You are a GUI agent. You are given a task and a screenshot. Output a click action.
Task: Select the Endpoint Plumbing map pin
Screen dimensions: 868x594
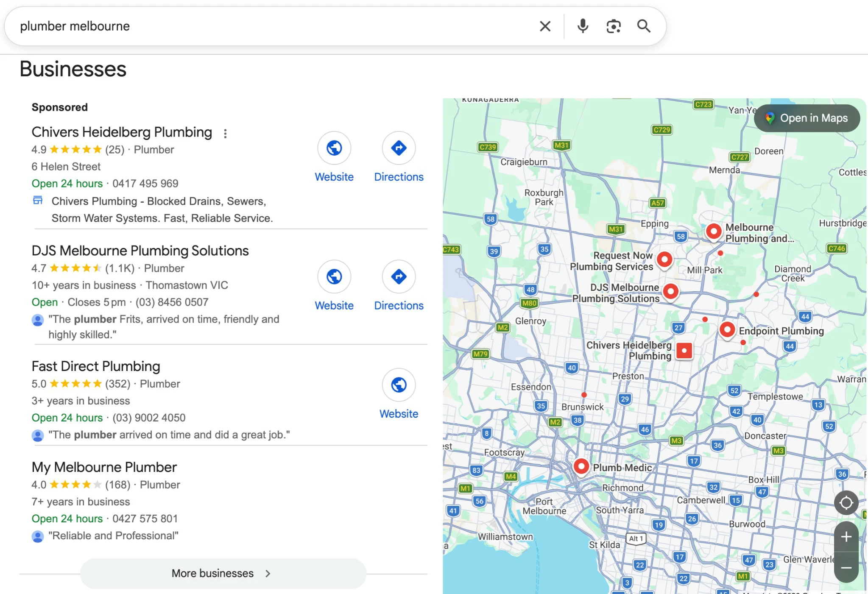coord(727,329)
